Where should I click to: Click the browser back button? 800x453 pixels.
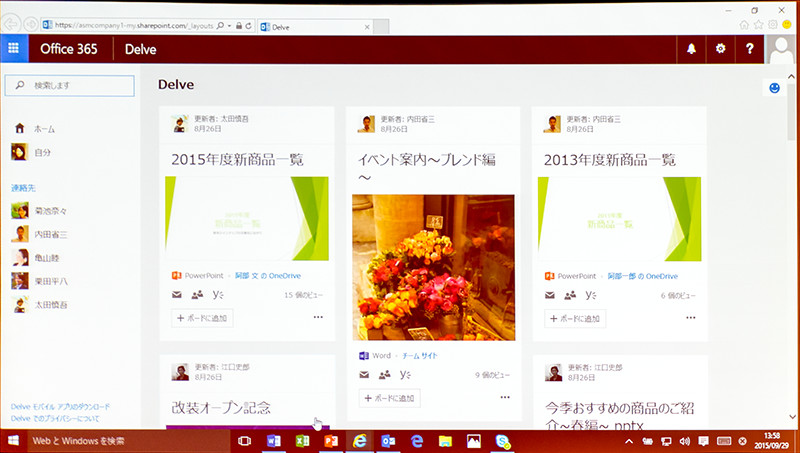[11, 24]
